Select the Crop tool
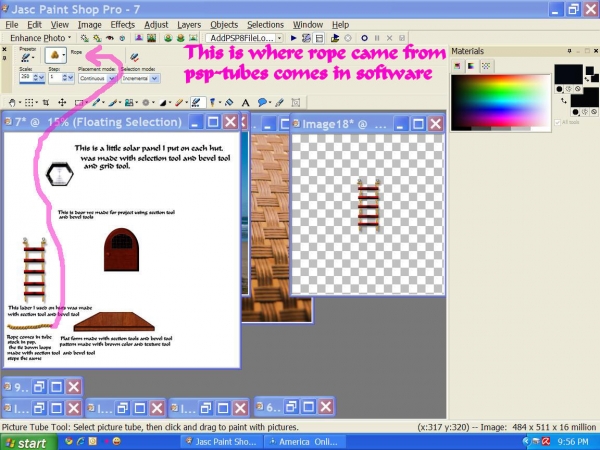 [46, 103]
